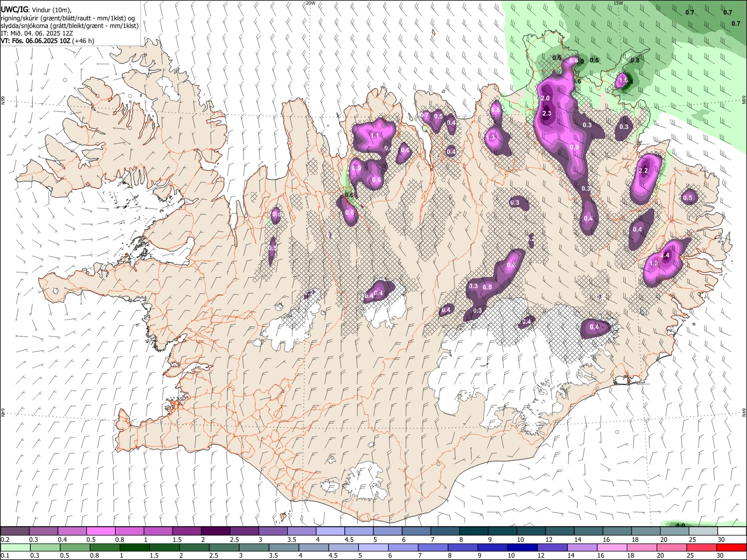The image size is (747, 560).
Task: Click the bright pink snow swatch for 0.5–0.8
Action: (101, 531)
